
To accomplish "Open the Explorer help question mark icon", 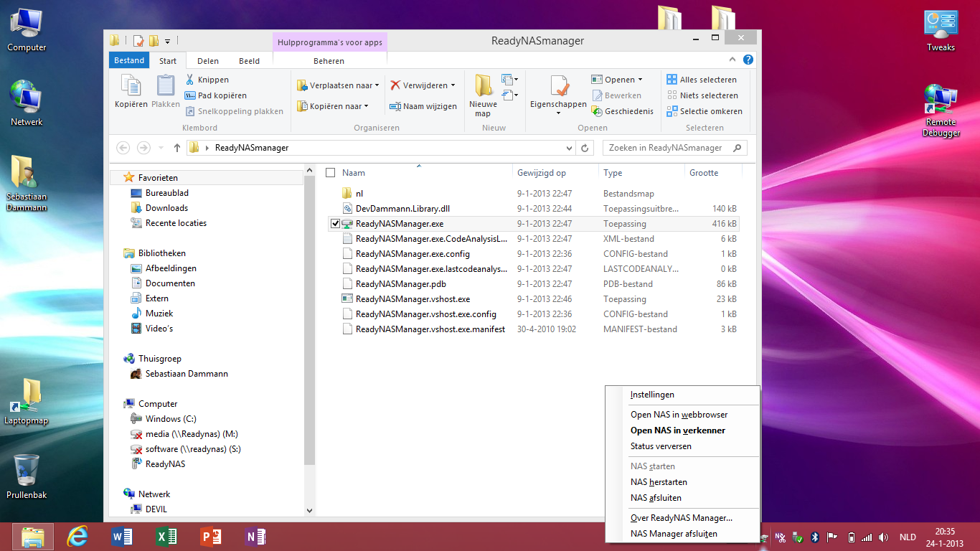I will pos(748,60).
